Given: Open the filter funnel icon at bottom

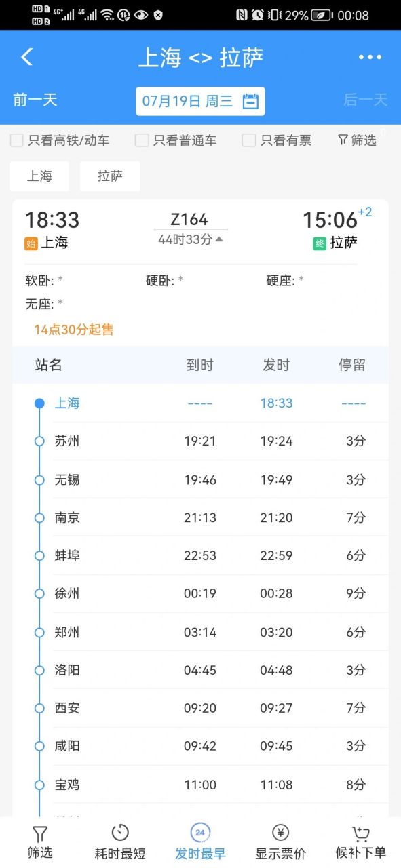Looking at the screenshot, I should 40,833.
